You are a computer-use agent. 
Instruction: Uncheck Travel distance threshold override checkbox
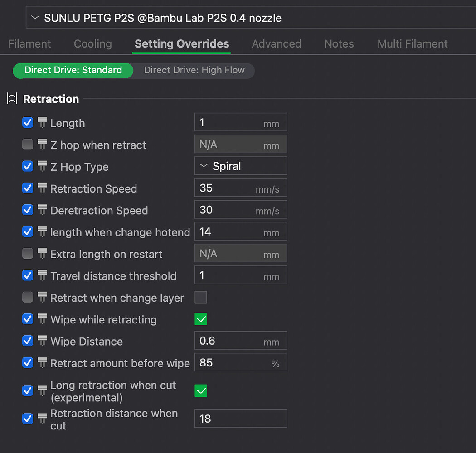tap(28, 275)
